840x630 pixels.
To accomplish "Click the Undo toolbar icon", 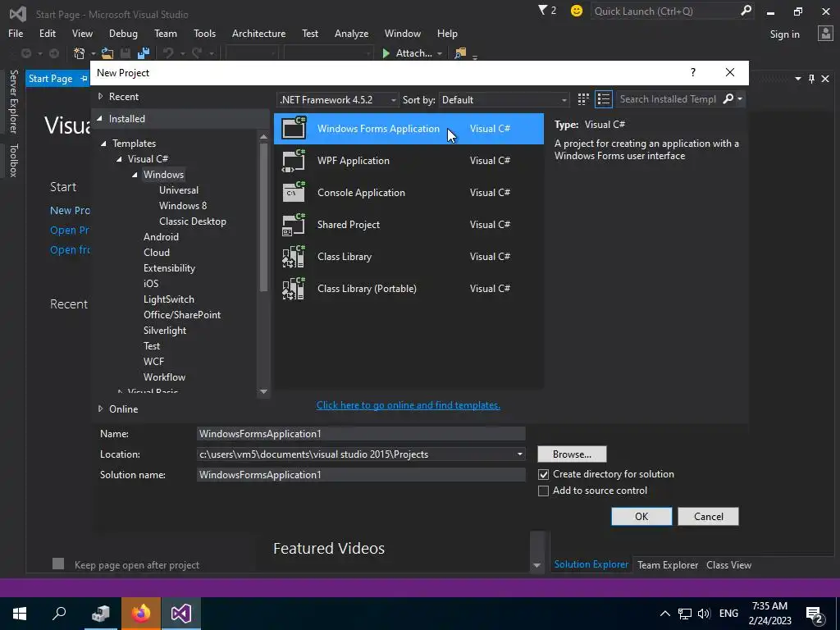I will 168,53.
